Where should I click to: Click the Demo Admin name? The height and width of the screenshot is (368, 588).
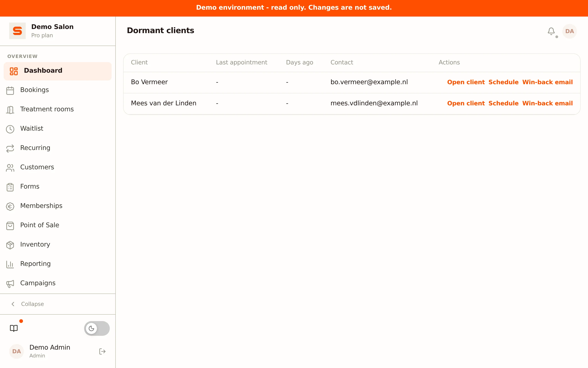50,347
